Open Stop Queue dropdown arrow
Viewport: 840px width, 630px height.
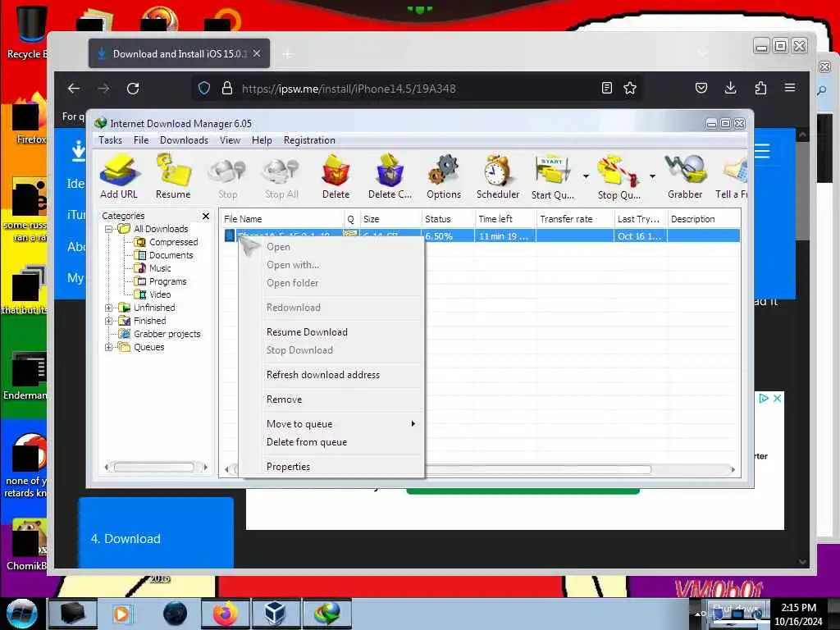point(652,176)
